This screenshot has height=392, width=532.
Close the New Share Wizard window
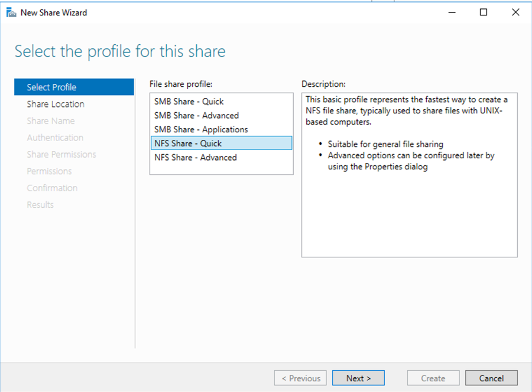(515, 12)
